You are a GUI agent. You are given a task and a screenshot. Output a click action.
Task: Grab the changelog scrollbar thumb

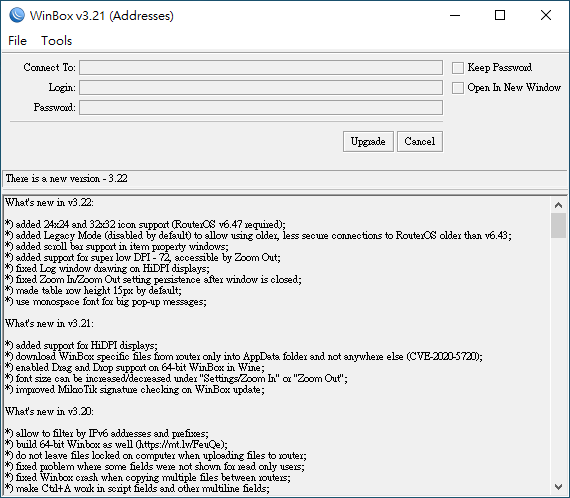558,225
